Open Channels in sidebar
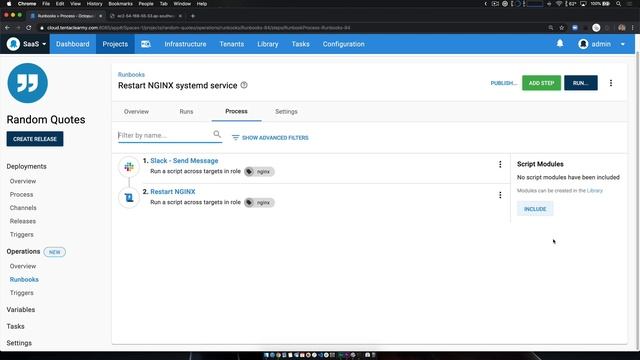This screenshot has width=640, height=360. 23,208
